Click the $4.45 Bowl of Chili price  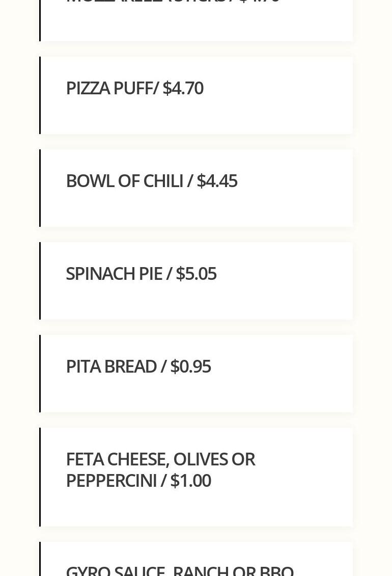(217, 181)
